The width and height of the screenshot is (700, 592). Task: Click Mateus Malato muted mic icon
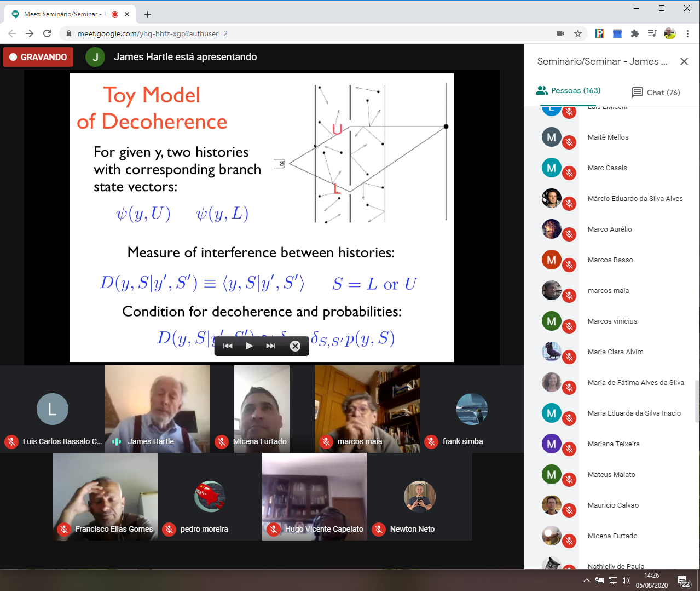point(569,480)
